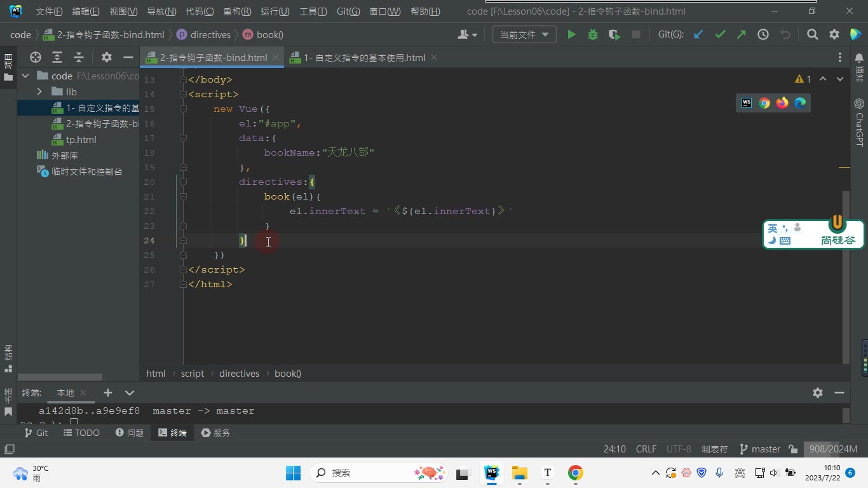The width and height of the screenshot is (868, 488).
Task: Open the Git(G) menu
Action: pyautogui.click(x=348, y=11)
